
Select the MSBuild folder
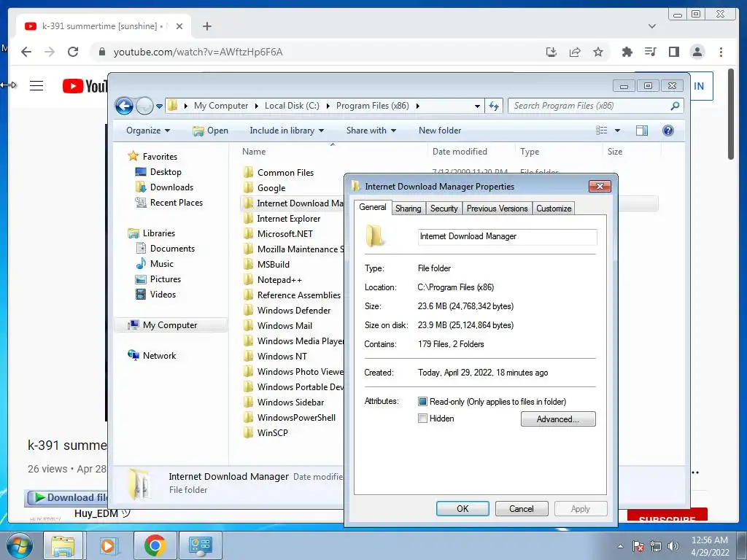coord(273,264)
